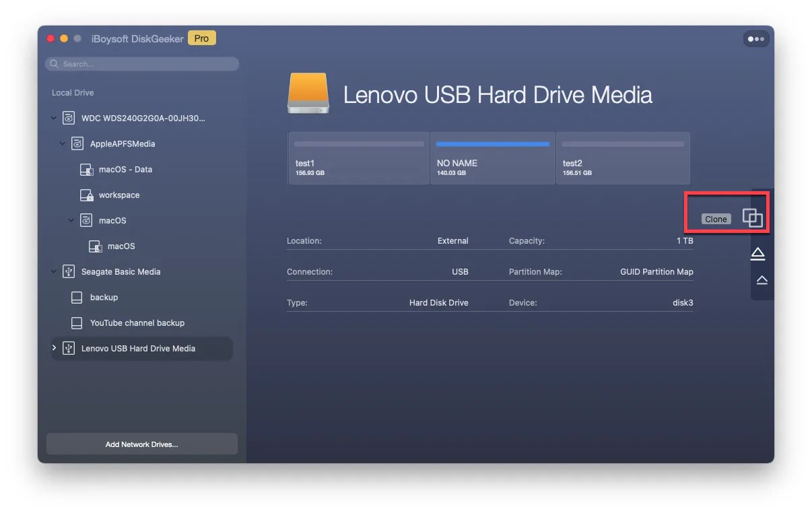Screen dimensions: 812x513
Task: Click the Clone overlapping-squares icon
Action: (x=752, y=218)
